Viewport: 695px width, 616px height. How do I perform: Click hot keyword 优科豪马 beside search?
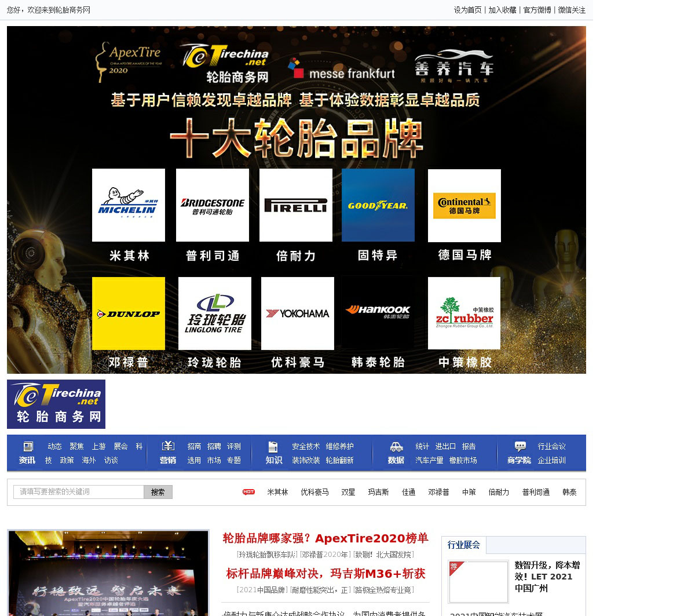pyautogui.click(x=314, y=492)
